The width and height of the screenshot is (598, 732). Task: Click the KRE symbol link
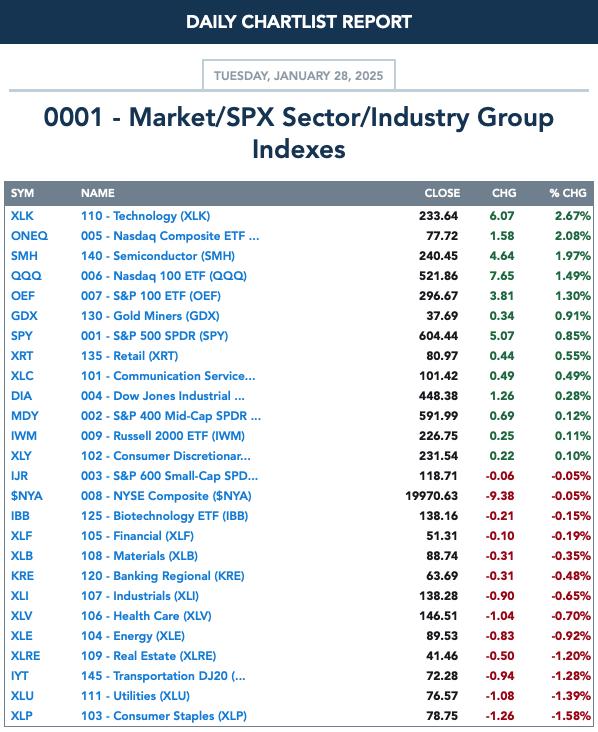[22, 576]
